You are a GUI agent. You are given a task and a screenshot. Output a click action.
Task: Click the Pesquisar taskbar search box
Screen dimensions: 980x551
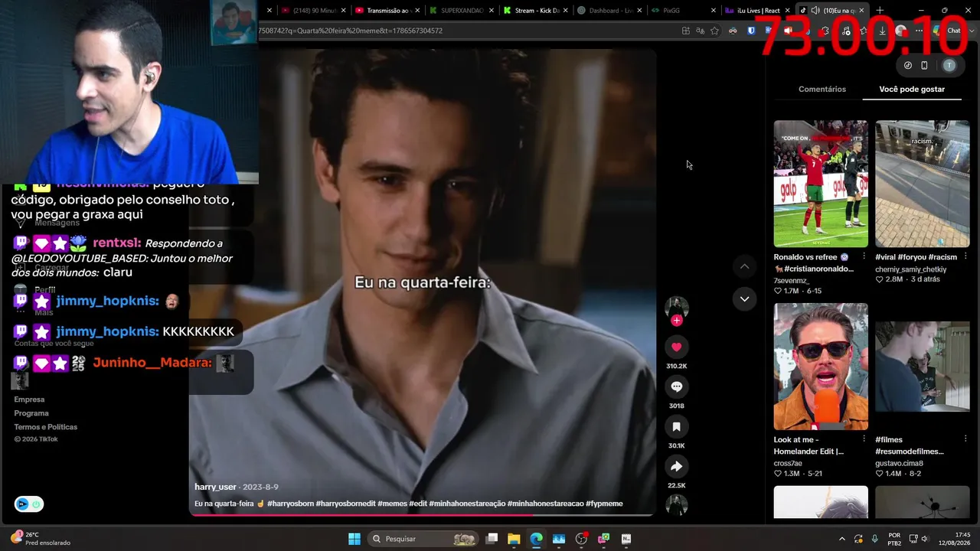coord(422,539)
